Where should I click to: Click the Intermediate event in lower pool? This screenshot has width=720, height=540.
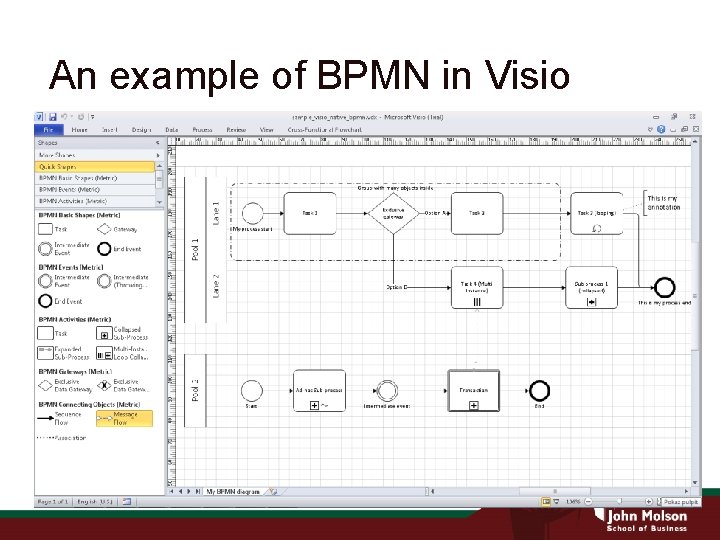click(x=387, y=391)
